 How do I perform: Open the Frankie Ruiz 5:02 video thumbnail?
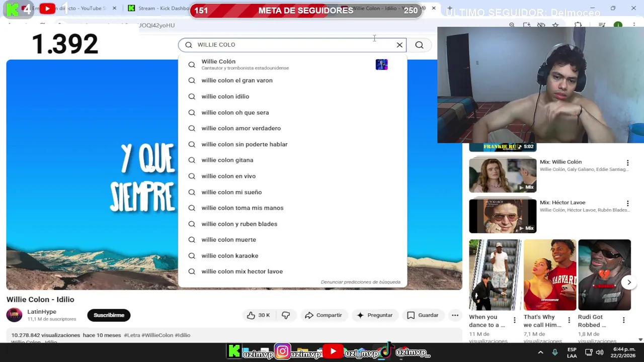503,147
